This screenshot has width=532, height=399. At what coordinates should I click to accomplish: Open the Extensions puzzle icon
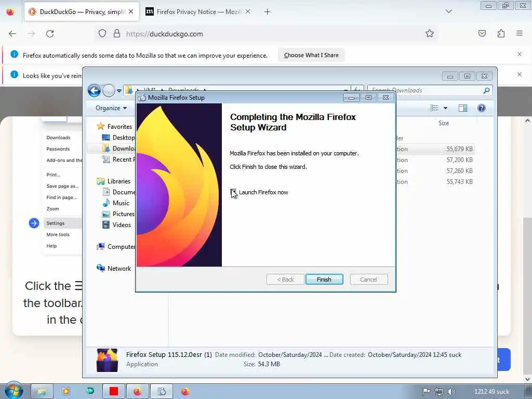click(x=501, y=34)
